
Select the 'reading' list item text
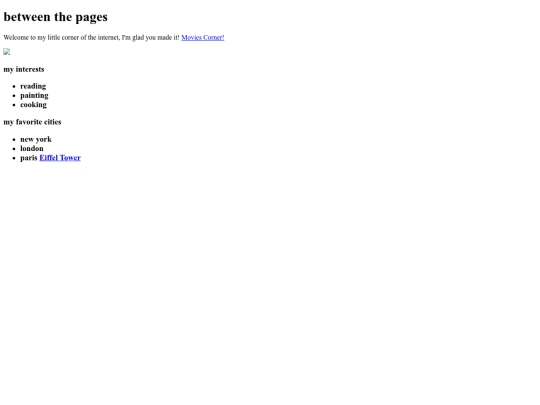click(33, 86)
